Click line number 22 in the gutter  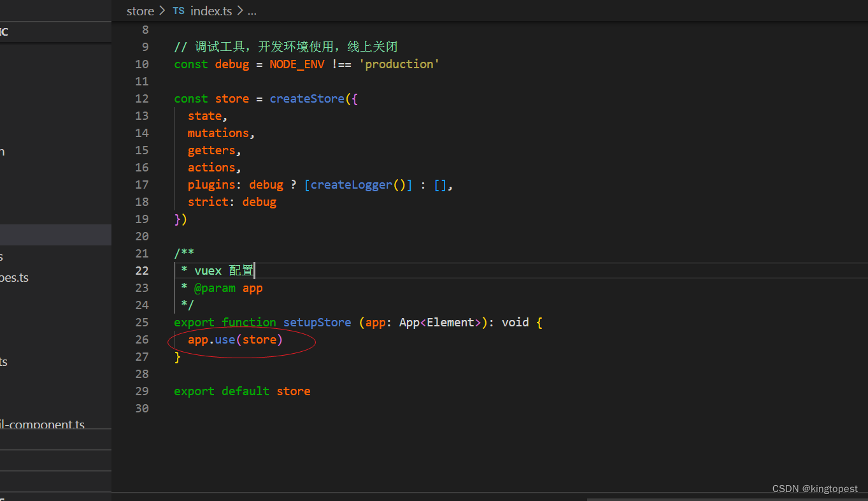(x=141, y=270)
